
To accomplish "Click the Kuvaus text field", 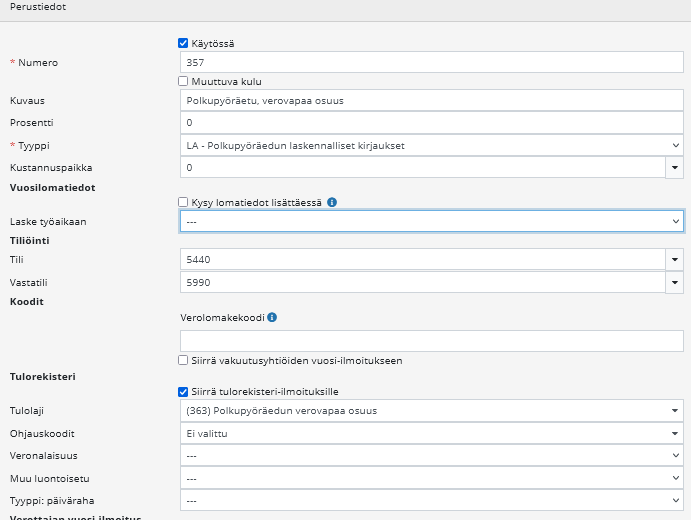I will (x=431, y=100).
